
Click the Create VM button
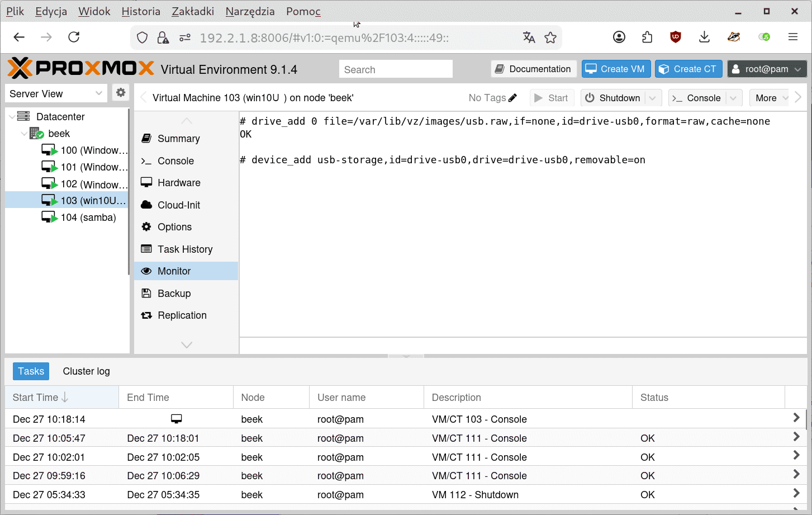(x=616, y=69)
